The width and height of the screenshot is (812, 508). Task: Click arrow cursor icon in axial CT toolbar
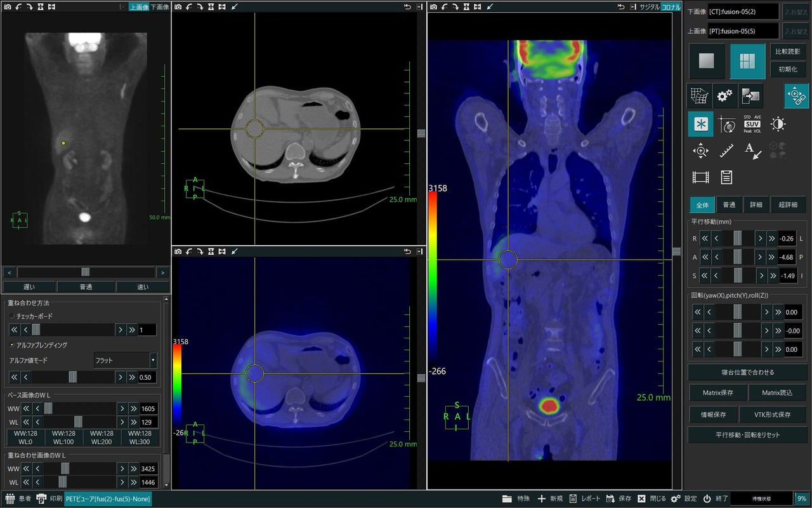[x=235, y=6]
